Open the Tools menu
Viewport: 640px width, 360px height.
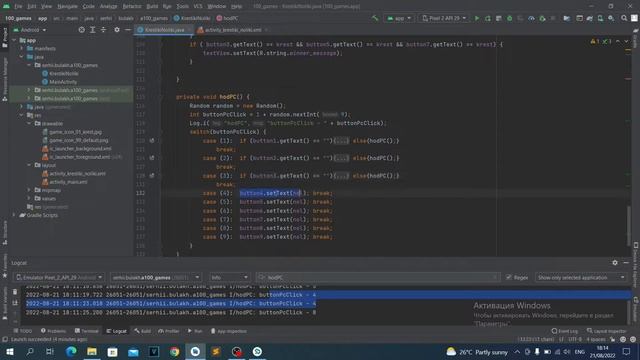tap(182, 6)
